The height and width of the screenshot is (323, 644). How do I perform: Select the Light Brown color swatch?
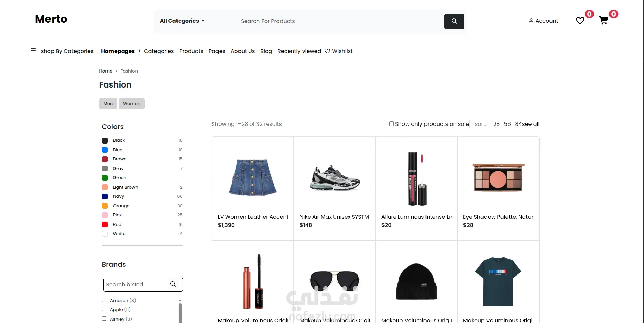105,187
